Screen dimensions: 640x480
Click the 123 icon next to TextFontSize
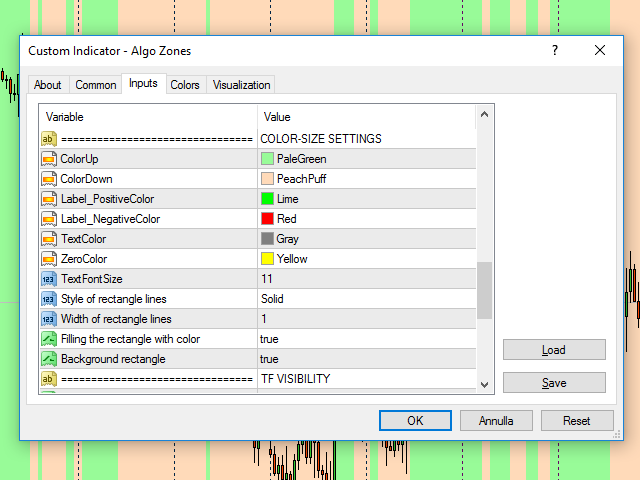49,279
